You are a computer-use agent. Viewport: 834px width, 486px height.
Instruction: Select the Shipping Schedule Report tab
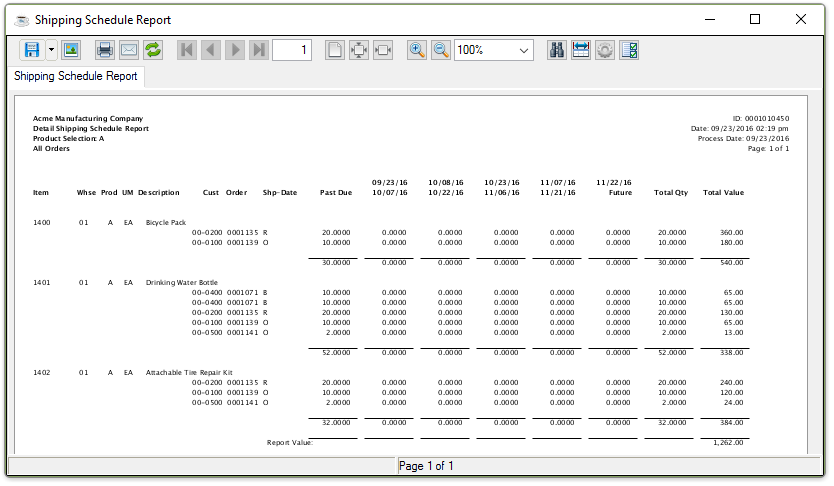click(76, 76)
